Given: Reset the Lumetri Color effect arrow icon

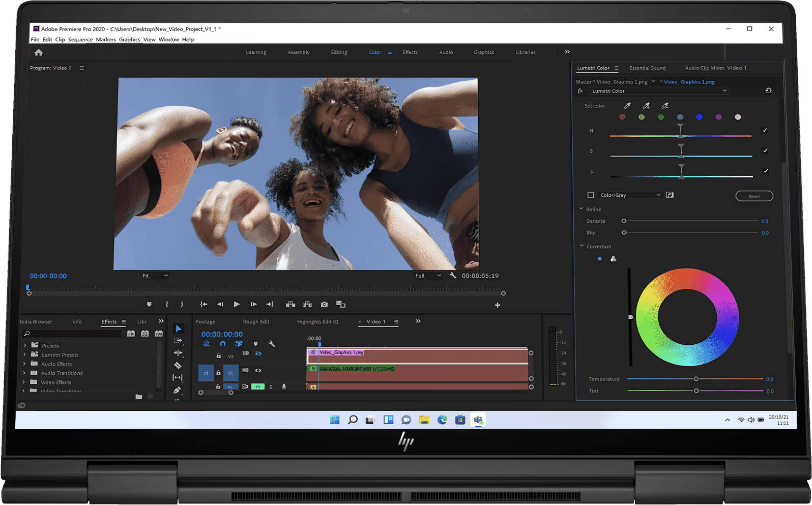Looking at the screenshot, I should 768,91.
